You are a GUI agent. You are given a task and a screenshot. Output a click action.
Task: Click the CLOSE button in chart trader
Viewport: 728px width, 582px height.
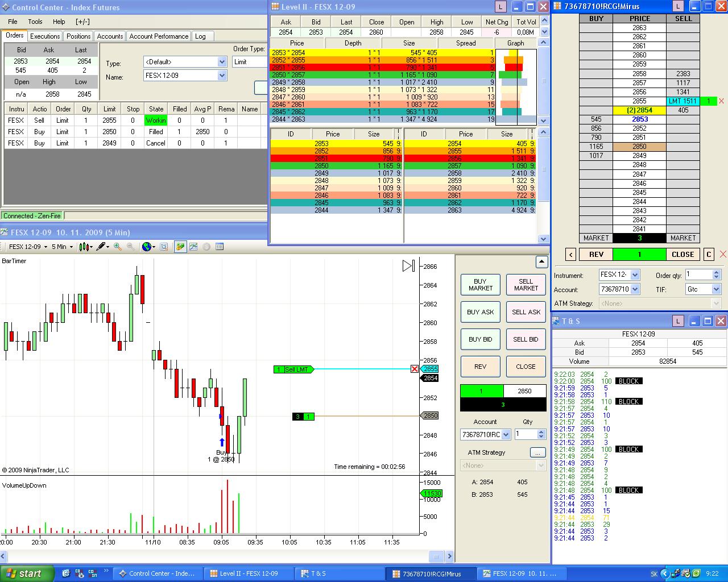[x=526, y=367]
